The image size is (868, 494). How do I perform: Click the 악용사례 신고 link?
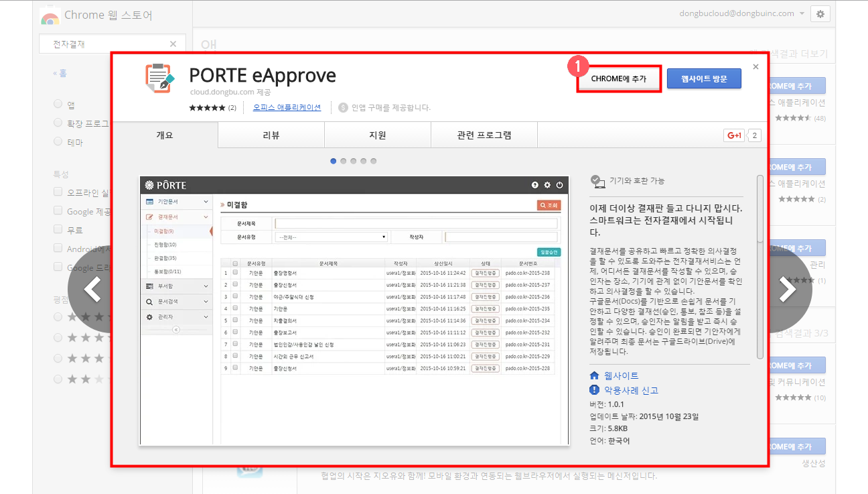[631, 390]
